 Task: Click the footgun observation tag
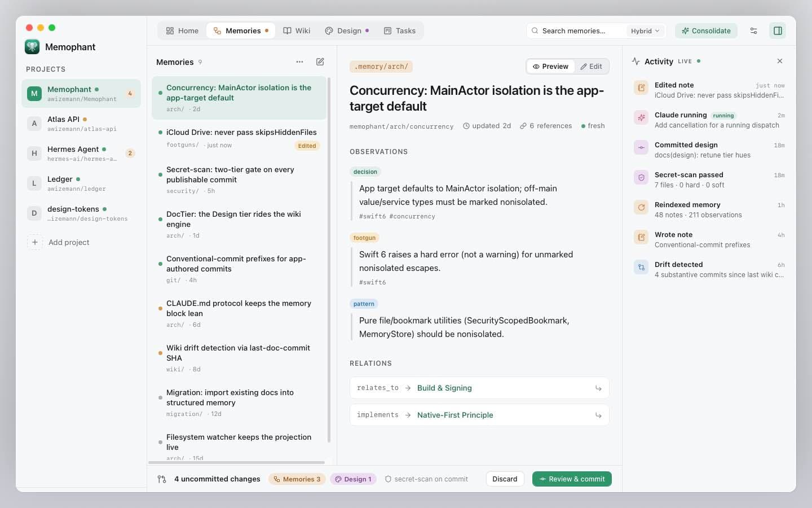(x=364, y=238)
